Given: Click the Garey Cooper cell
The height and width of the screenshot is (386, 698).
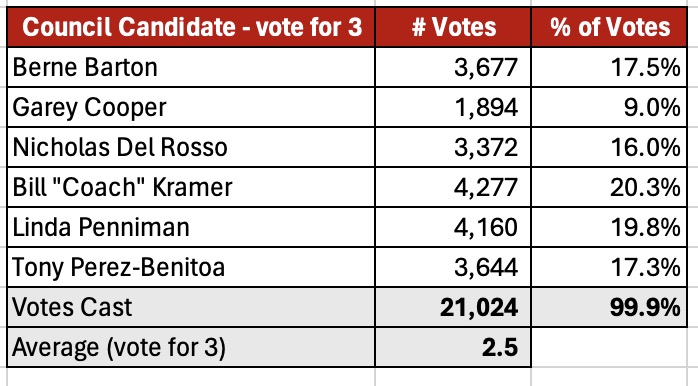Looking at the screenshot, I should (x=191, y=107).
